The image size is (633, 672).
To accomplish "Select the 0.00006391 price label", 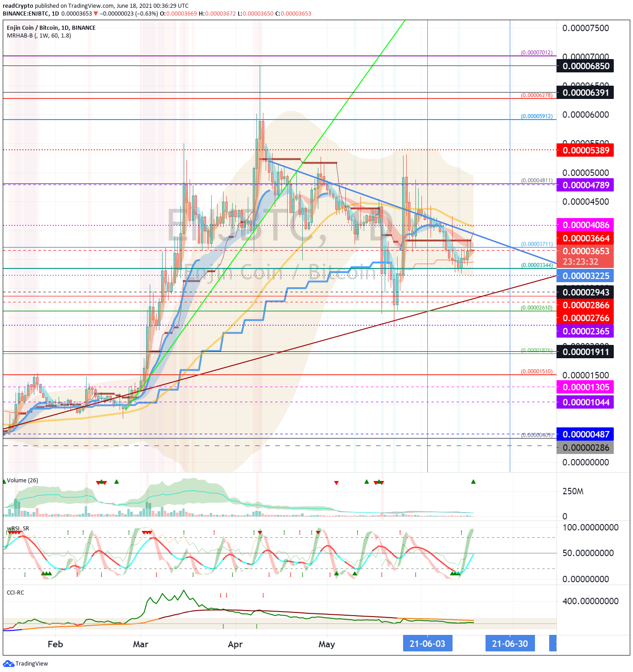I will coord(585,93).
